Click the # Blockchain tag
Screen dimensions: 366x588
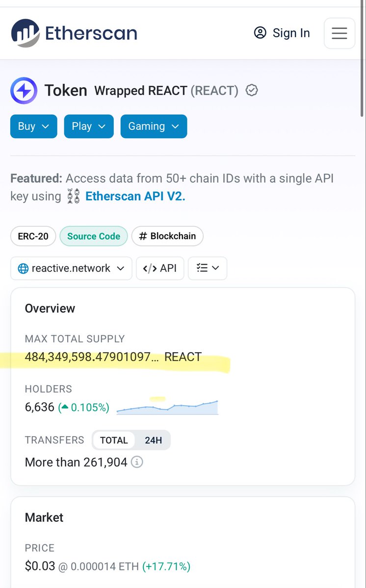point(167,236)
